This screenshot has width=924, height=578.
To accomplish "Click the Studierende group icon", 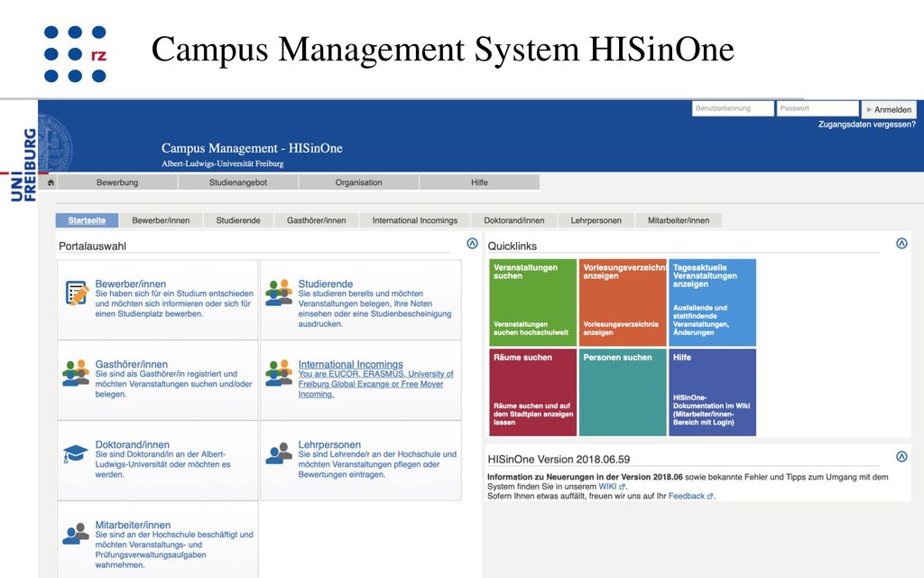I will pyautogui.click(x=279, y=293).
